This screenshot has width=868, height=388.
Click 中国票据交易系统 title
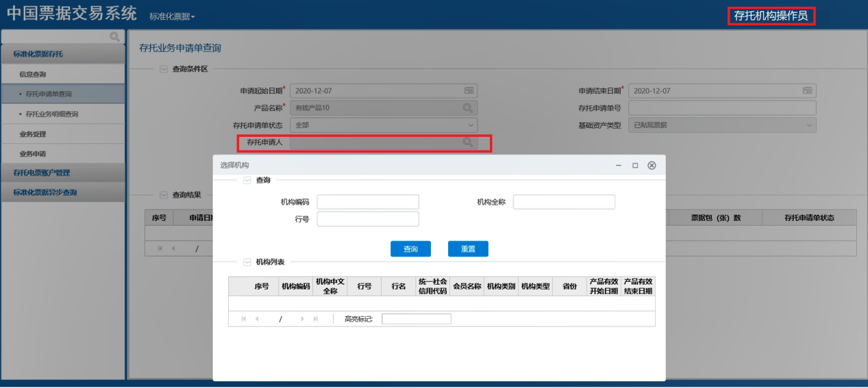click(x=72, y=14)
